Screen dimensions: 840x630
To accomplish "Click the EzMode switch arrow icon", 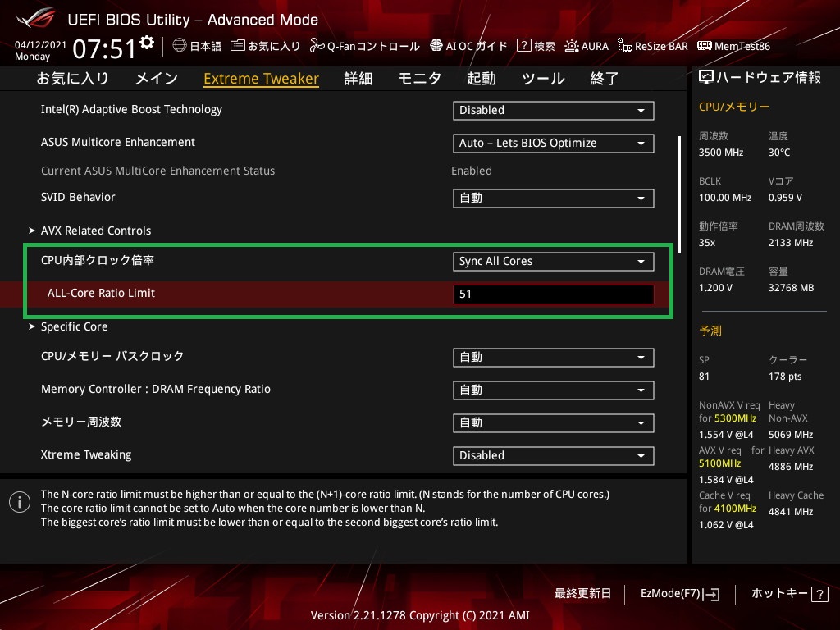I will [x=711, y=594].
